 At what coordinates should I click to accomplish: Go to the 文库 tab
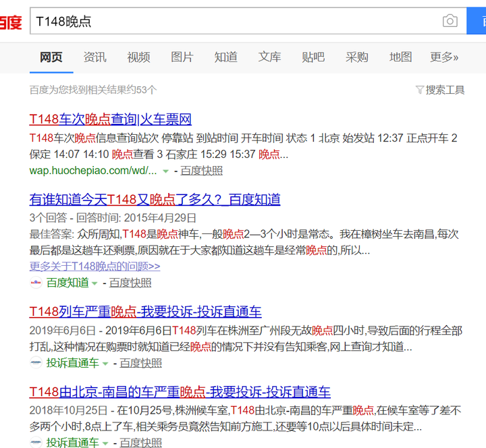269,57
